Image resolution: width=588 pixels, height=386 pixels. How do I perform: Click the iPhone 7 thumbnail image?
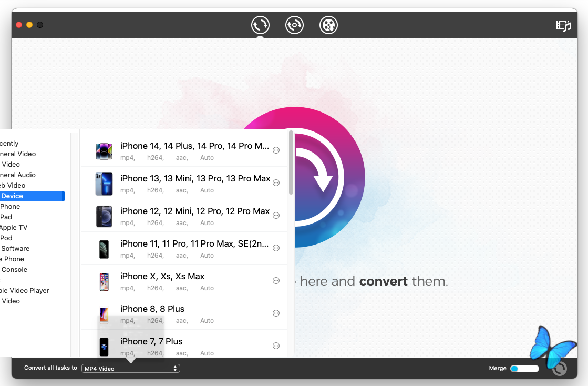[x=104, y=347]
